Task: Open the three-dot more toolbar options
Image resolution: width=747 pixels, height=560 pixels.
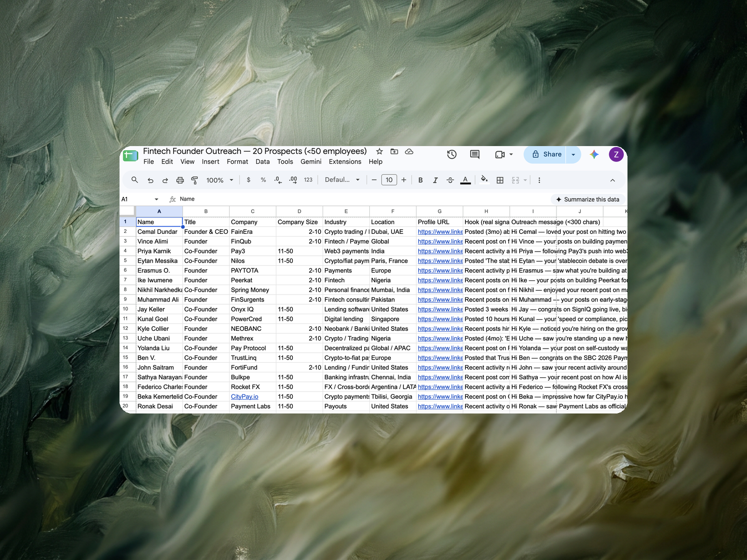Action: (x=539, y=180)
